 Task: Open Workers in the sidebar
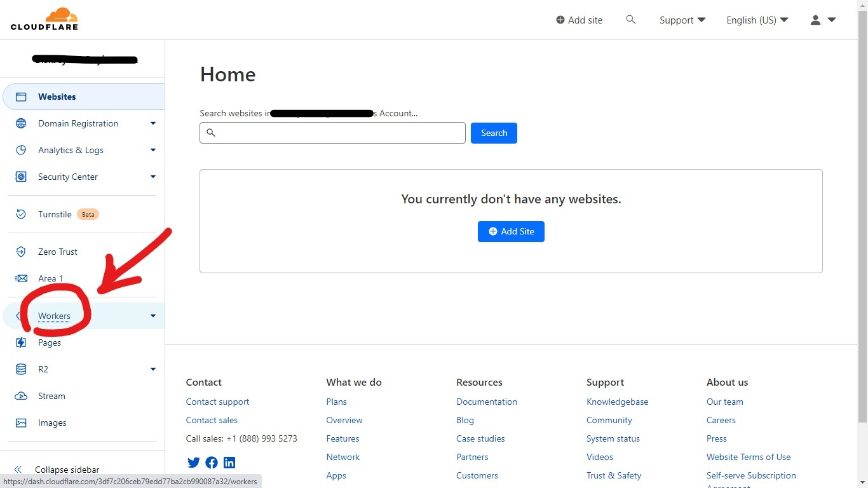[x=84, y=316]
